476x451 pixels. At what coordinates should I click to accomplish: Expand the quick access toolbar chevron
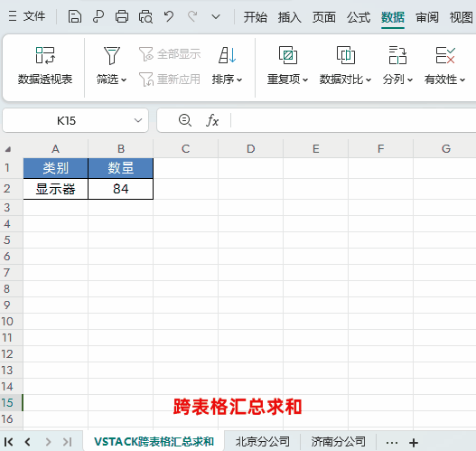pyautogui.click(x=216, y=16)
